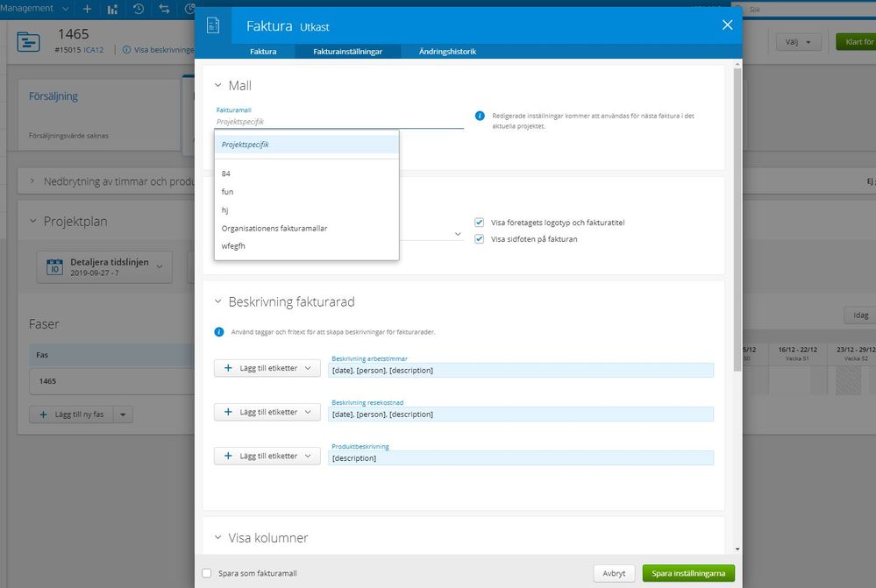The width and height of the screenshot is (876, 588).
Task: Click the plus icon on Lägg till ny fas
Action: [43, 414]
